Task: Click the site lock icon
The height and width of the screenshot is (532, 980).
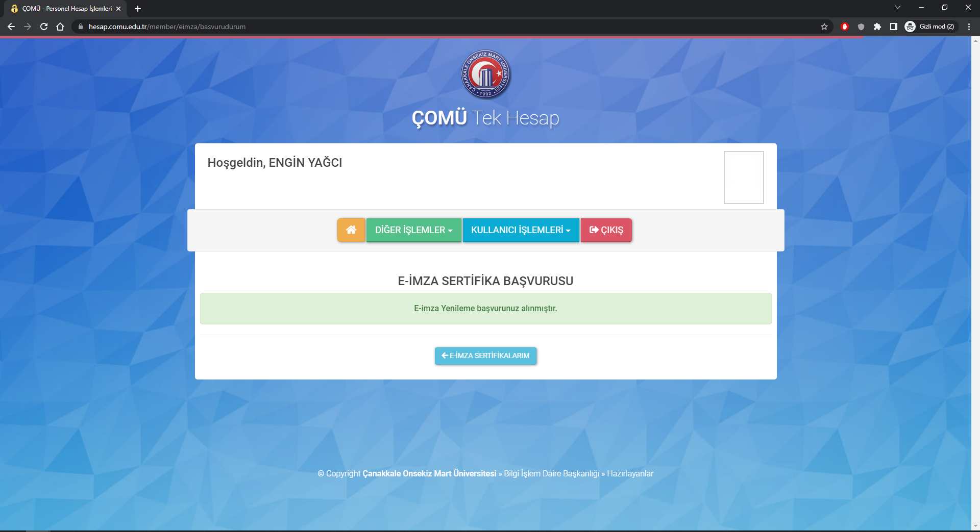Action: (80, 27)
